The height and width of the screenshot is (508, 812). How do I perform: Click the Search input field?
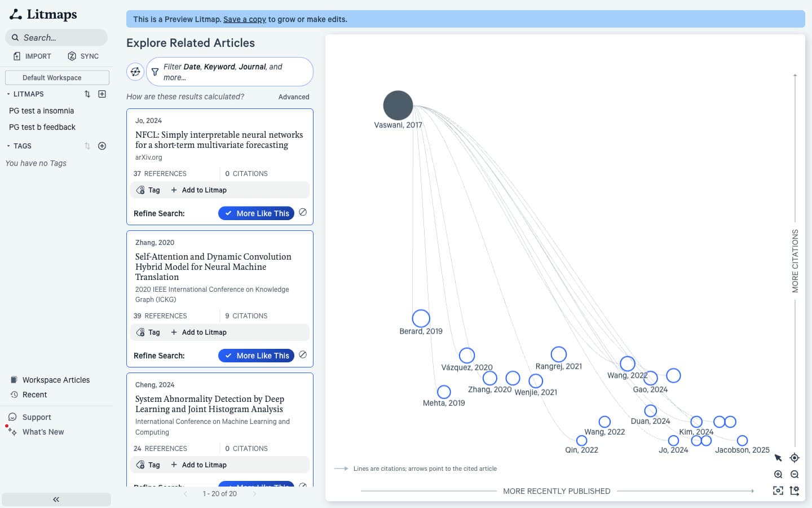click(56, 38)
